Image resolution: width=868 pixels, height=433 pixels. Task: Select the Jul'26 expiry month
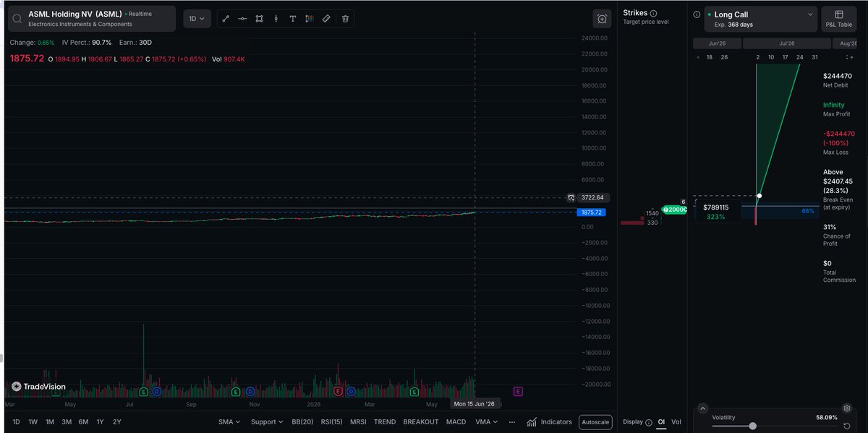point(787,43)
